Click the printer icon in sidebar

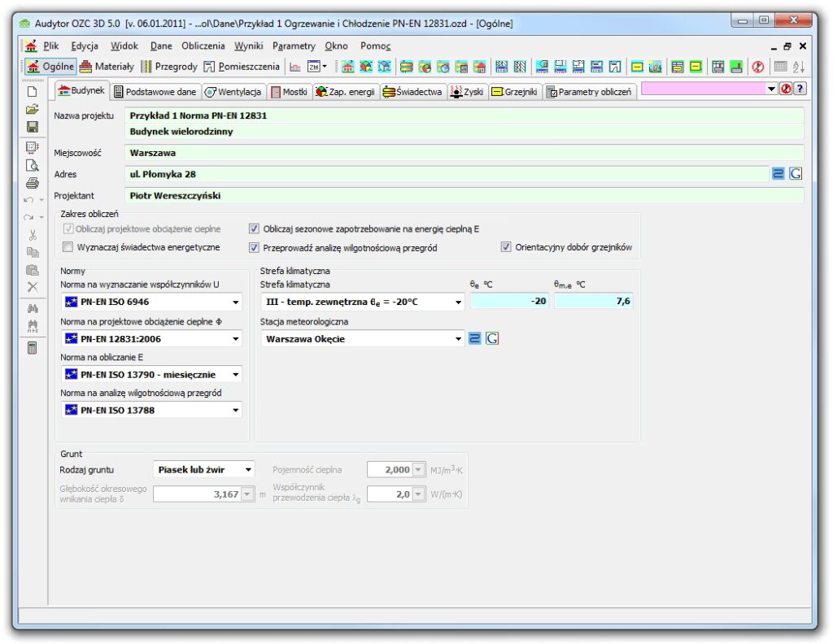click(x=33, y=183)
